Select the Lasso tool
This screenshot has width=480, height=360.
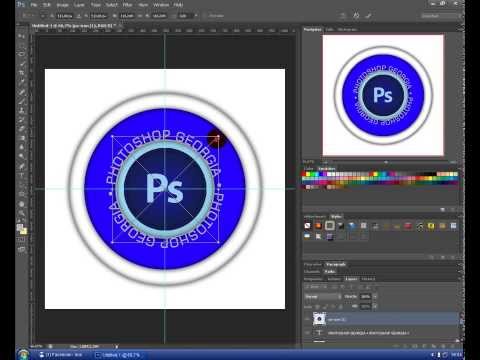tap(22, 54)
